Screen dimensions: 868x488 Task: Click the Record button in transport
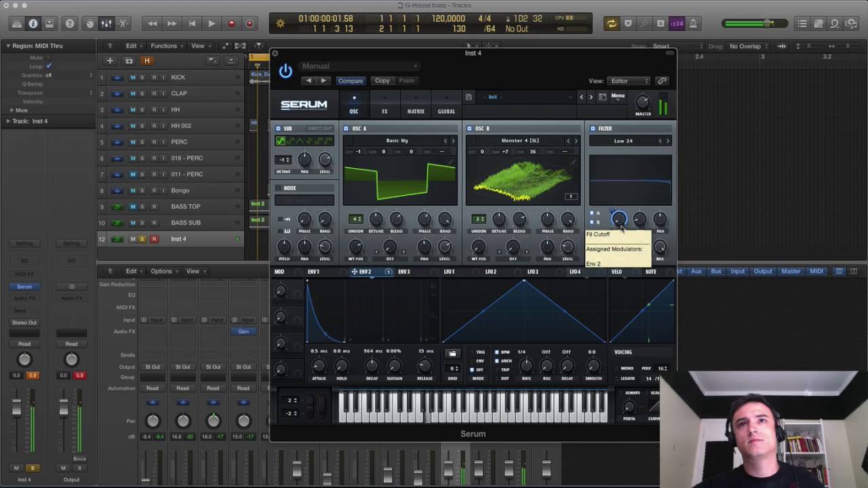coord(231,24)
